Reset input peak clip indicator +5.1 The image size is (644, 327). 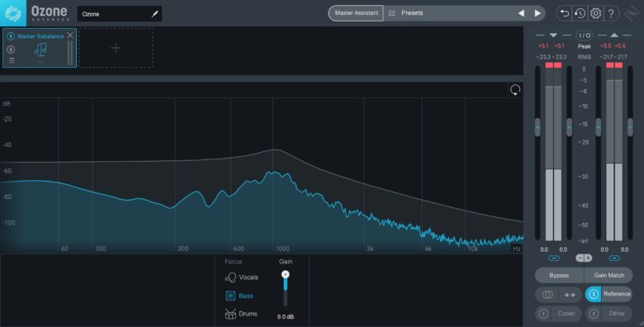pos(552,46)
